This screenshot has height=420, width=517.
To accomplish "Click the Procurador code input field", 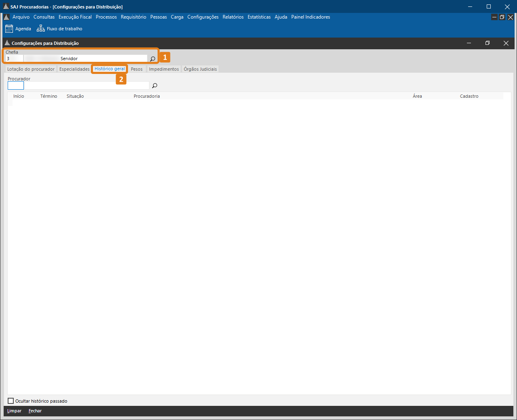I will [16, 86].
